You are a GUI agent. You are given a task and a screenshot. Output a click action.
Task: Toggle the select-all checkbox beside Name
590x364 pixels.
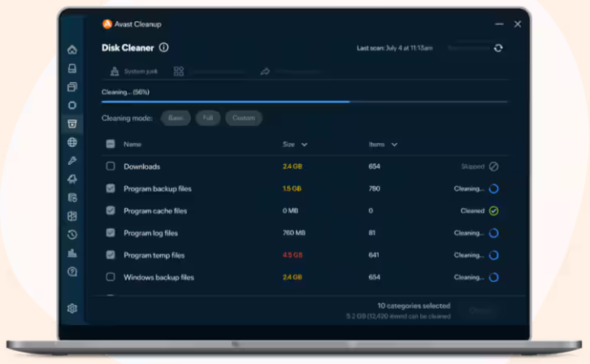pyautogui.click(x=111, y=144)
